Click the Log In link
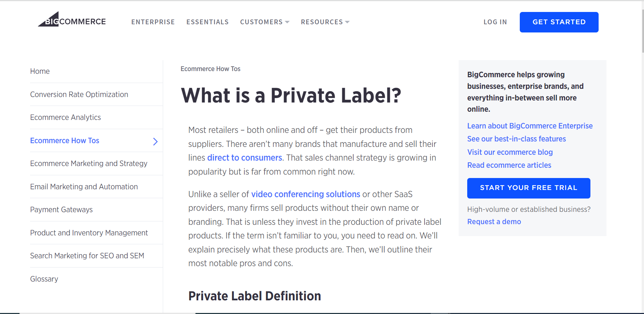 pyautogui.click(x=495, y=22)
